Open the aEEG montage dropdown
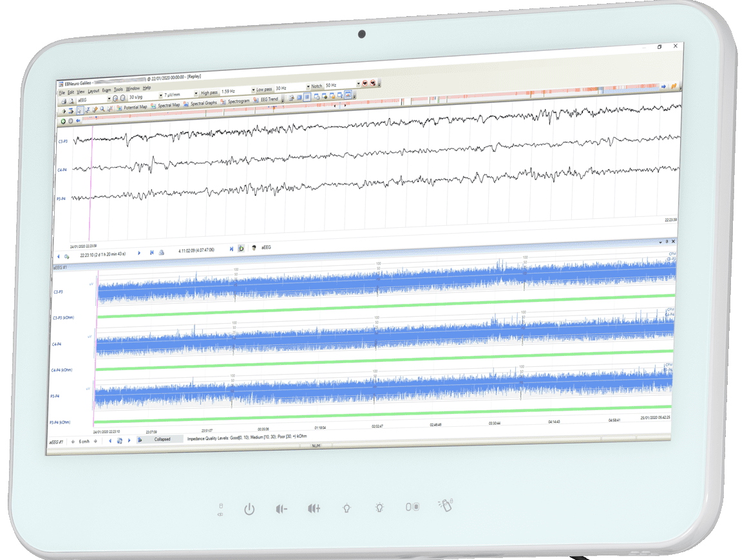749x560 pixels. (x=108, y=99)
